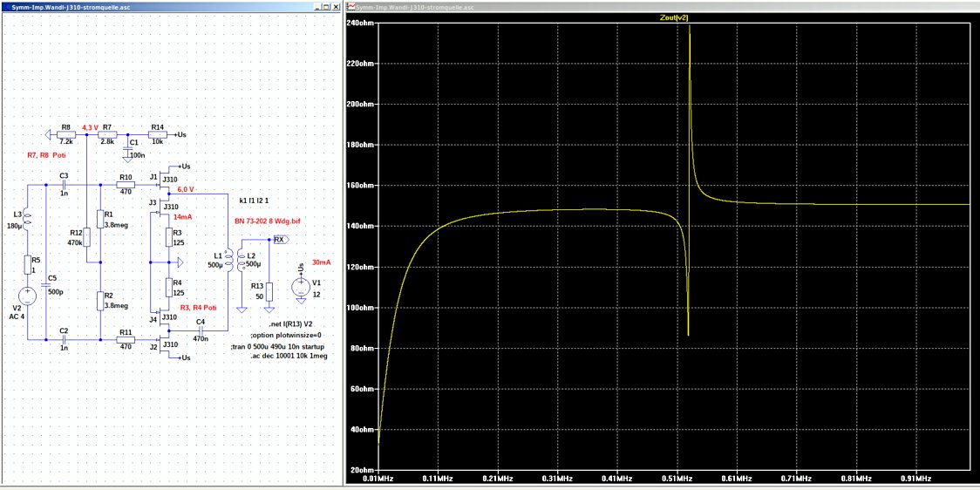Select the C1 100n capacitor symbol
Viewport: 980px width, 490px height.
pyautogui.click(x=128, y=146)
